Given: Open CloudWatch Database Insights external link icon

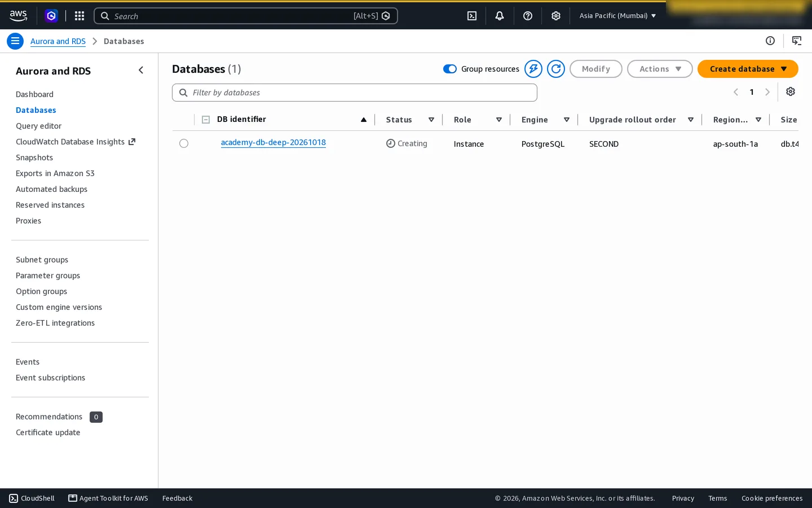Looking at the screenshot, I should (x=132, y=142).
